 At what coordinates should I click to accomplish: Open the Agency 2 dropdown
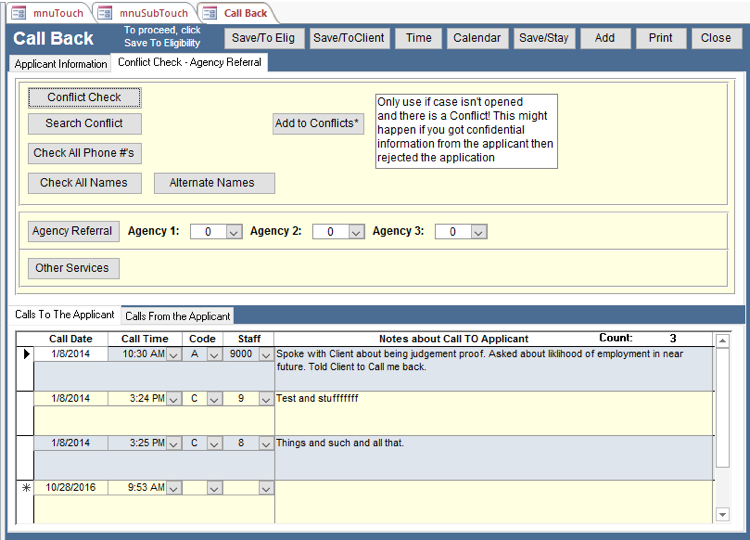(356, 232)
